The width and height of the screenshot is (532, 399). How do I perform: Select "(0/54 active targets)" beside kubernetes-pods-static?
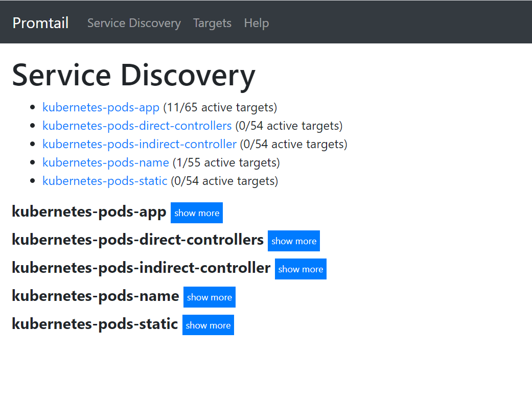tap(225, 181)
